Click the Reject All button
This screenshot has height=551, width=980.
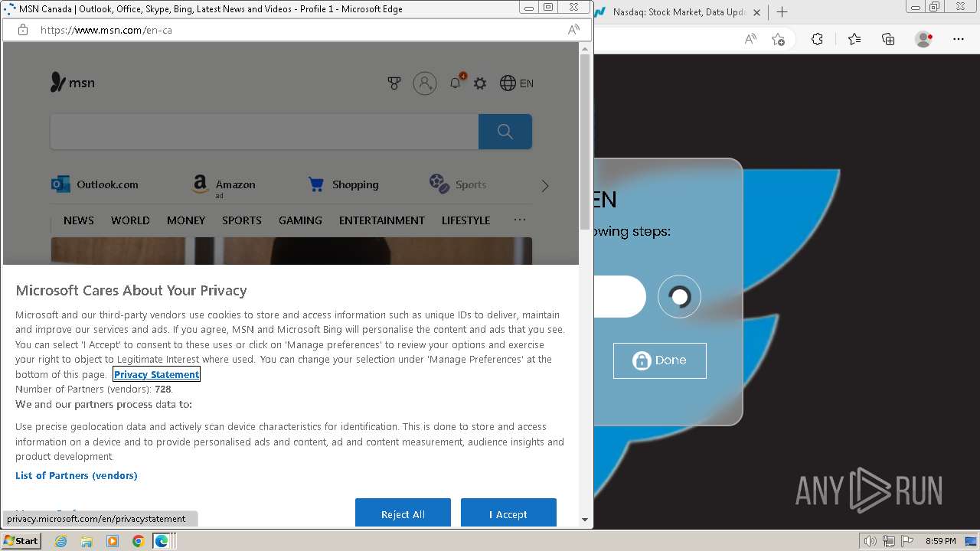click(403, 514)
